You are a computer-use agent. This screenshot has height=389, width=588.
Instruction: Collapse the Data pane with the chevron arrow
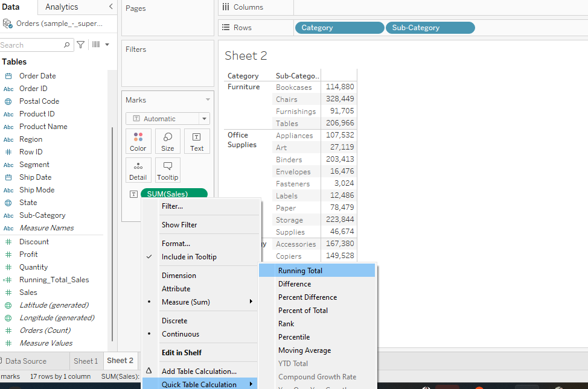tap(110, 8)
